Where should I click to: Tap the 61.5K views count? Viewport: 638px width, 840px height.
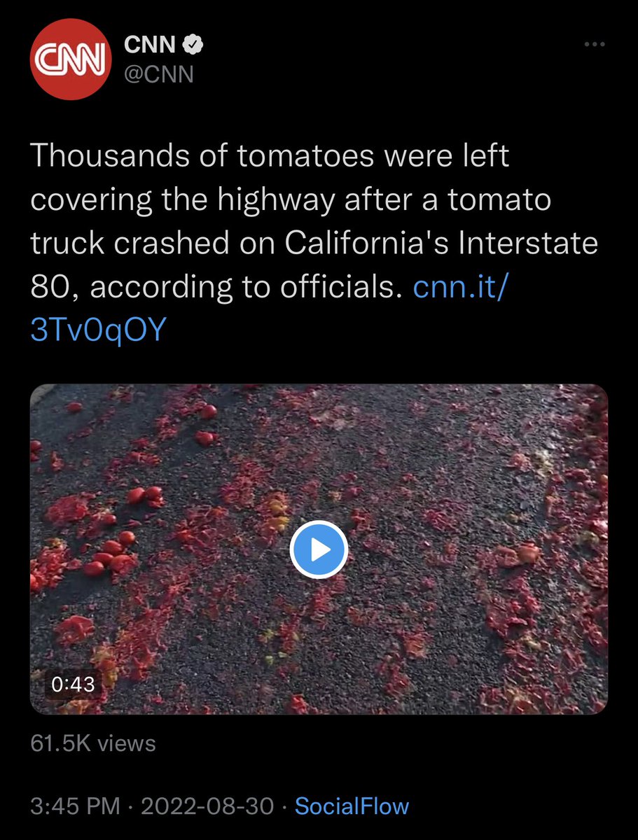(93, 743)
